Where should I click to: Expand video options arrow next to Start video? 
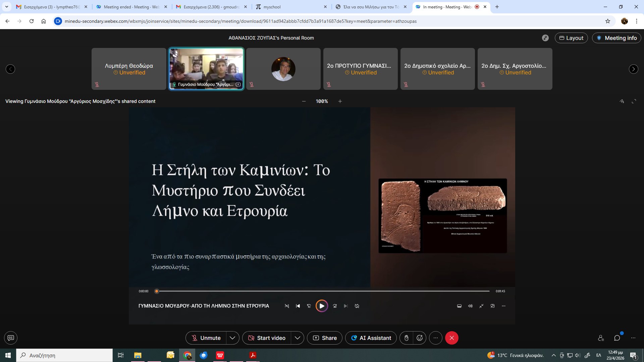click(297, 338)
